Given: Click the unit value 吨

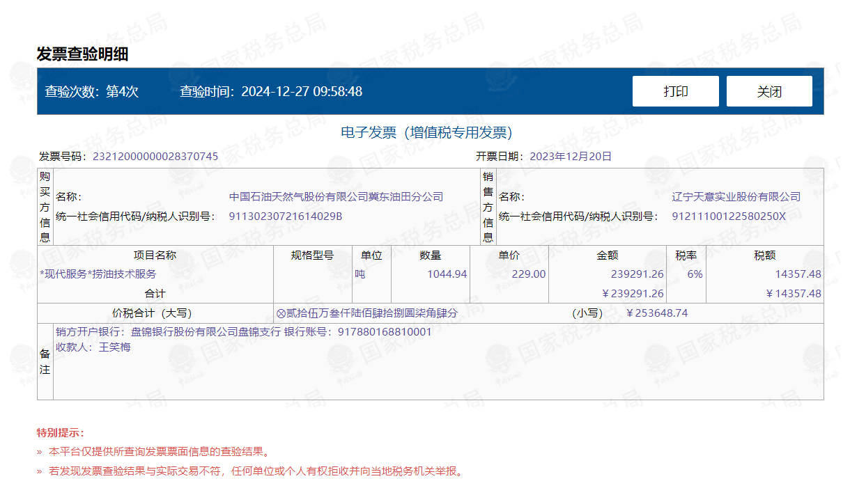Looking at the screenshot, I should coord(360,274).
